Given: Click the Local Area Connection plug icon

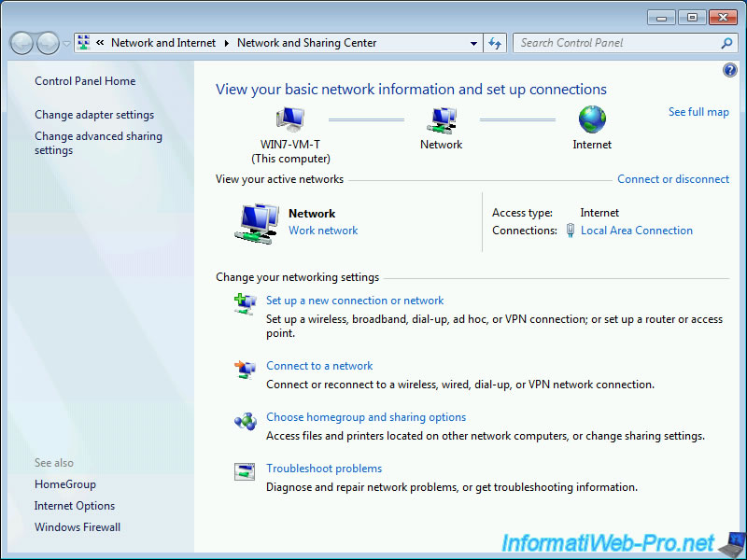Looking at the screenshot, I should click(x=571, y=231).
